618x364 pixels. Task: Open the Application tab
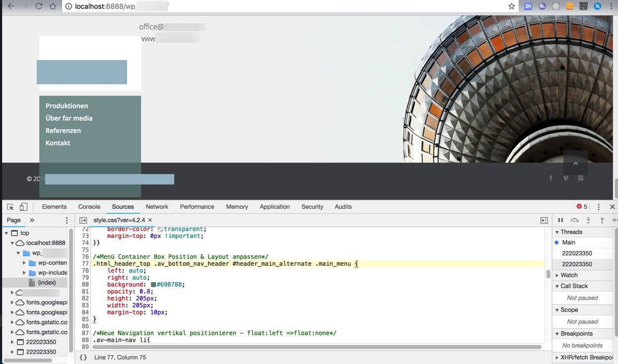(x=275, y=207)
